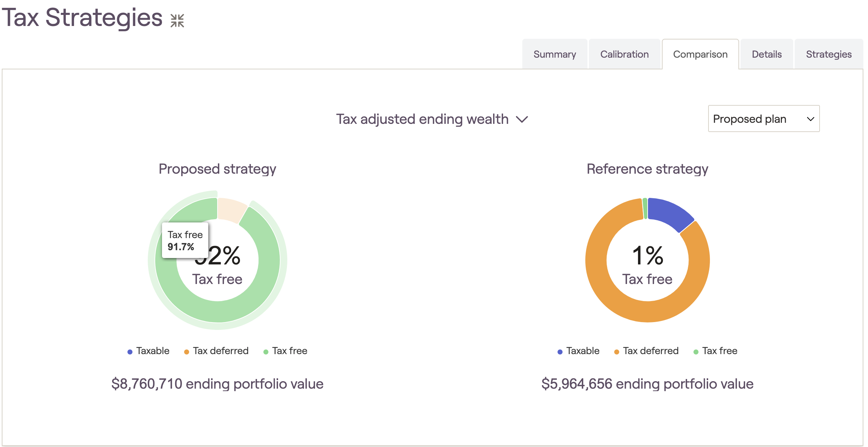Toggle Taxable legend in Reference strategy
Viewport: 868px width, 447px height.
579,351
